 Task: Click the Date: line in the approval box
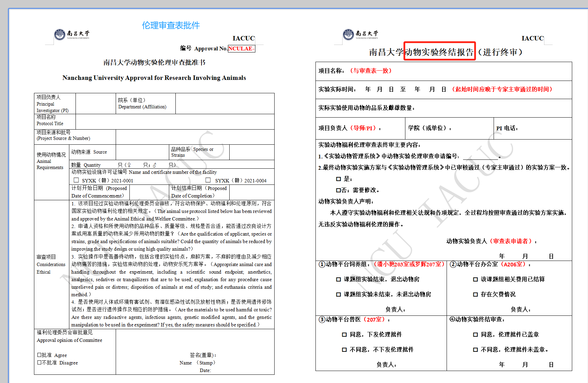pos(205,370)
